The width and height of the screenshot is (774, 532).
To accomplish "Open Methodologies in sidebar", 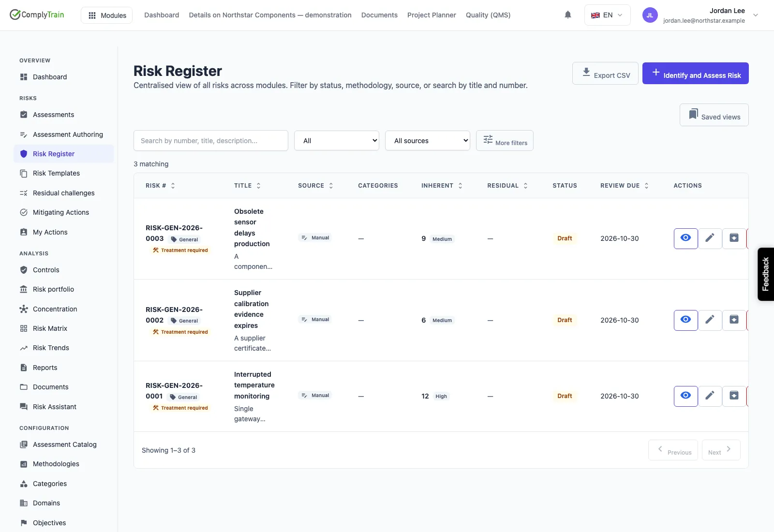I will pyautogui.click(x=64, y=464).
